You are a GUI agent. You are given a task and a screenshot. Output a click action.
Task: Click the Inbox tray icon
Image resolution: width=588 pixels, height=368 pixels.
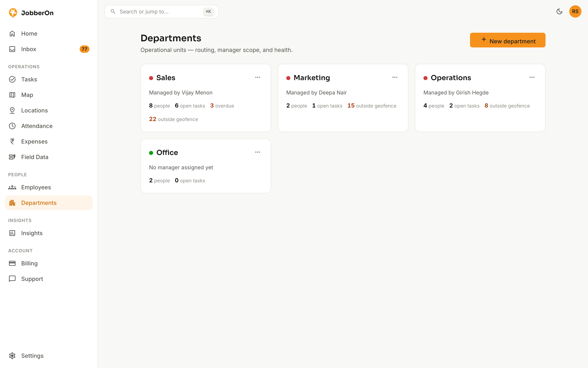pyautogui.click(x=12, y=49)
